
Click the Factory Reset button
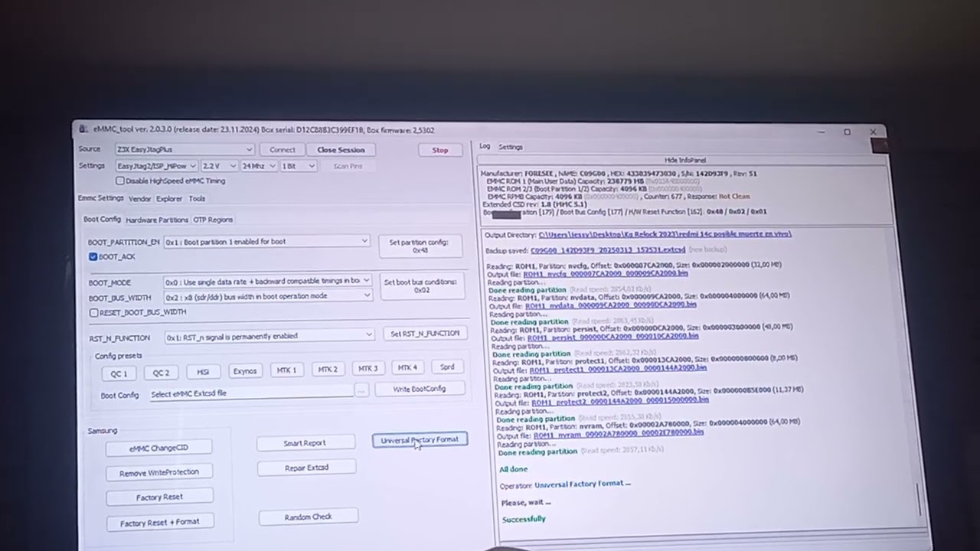(159, 497)
